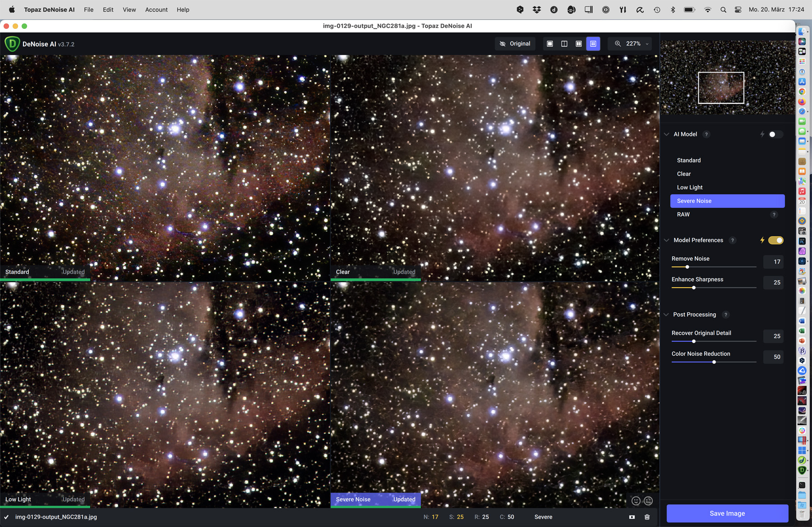Click the Recover Original Detail value field
The height and width of the screenshot is (527, 812).
[773, 336]
